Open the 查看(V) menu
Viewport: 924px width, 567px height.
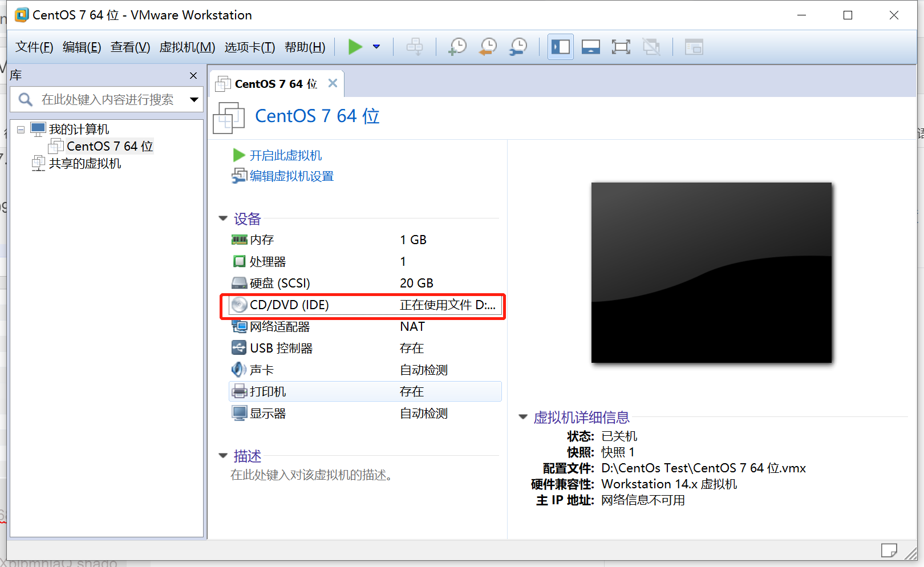click(x=130, y=47)
